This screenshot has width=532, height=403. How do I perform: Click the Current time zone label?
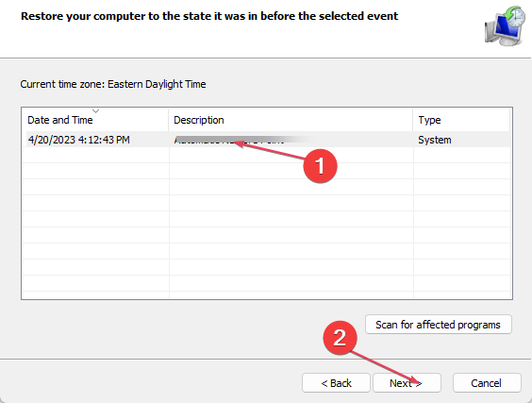click(113, 84)
